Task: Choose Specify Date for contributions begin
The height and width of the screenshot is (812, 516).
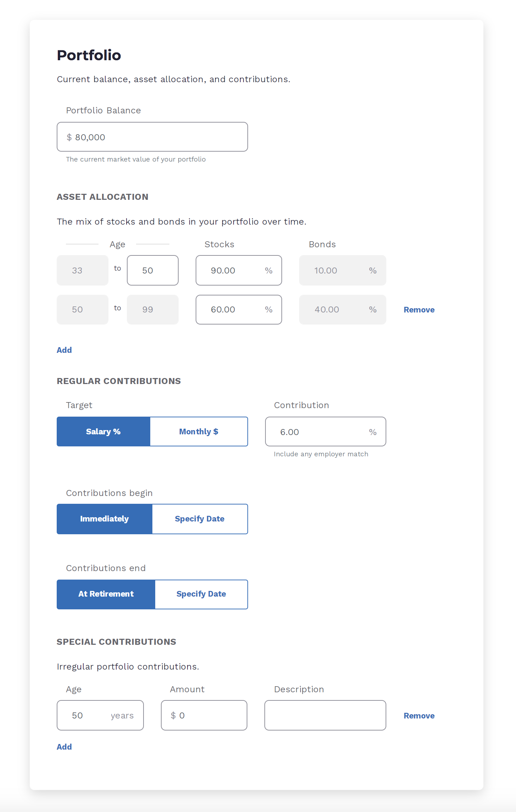Action: click(x=200, y=519)
